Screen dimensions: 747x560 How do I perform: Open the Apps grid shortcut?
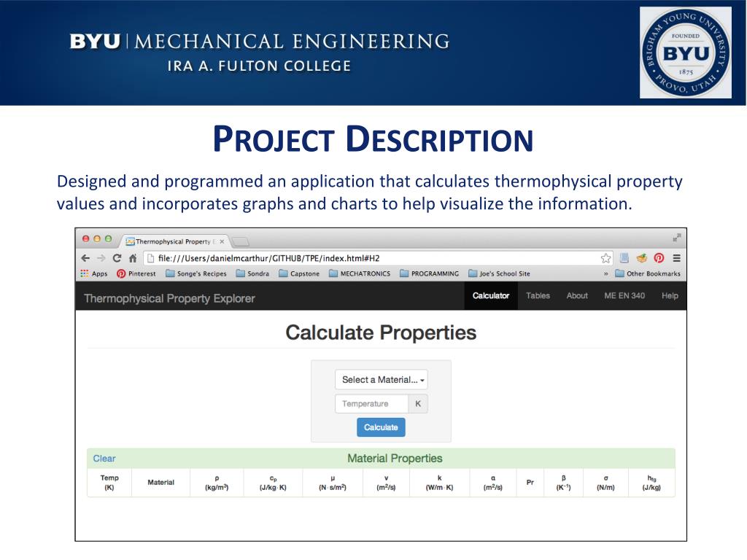(x=94, y=274)
